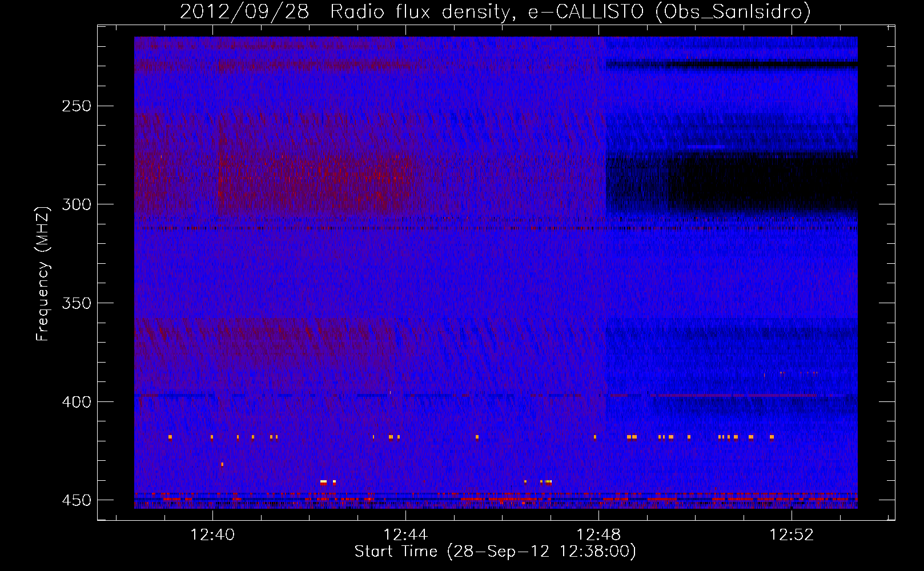Screen dimensions: 924x571
Task: Click the 12:48 time tick label
Action: coord(598,535)
